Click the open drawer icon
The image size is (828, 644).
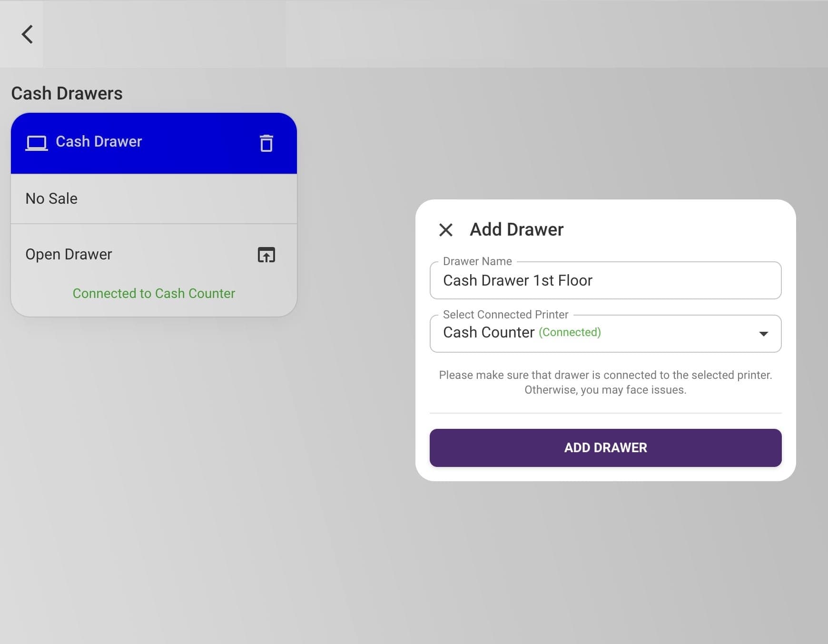tap(266, 255)
